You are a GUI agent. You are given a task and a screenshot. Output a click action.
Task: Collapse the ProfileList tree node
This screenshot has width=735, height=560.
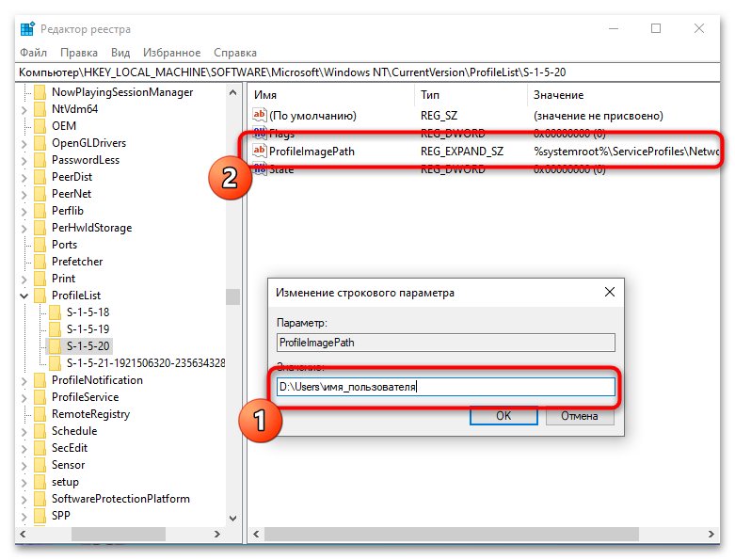point(24,296)
